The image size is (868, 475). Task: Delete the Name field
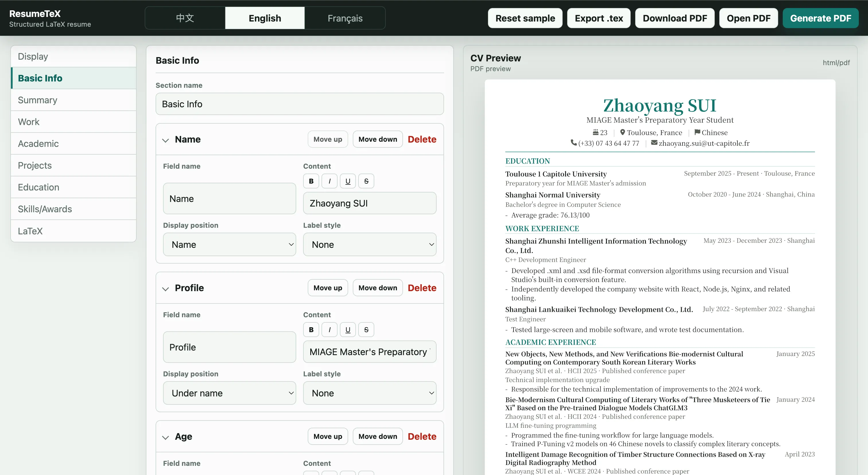422,139
